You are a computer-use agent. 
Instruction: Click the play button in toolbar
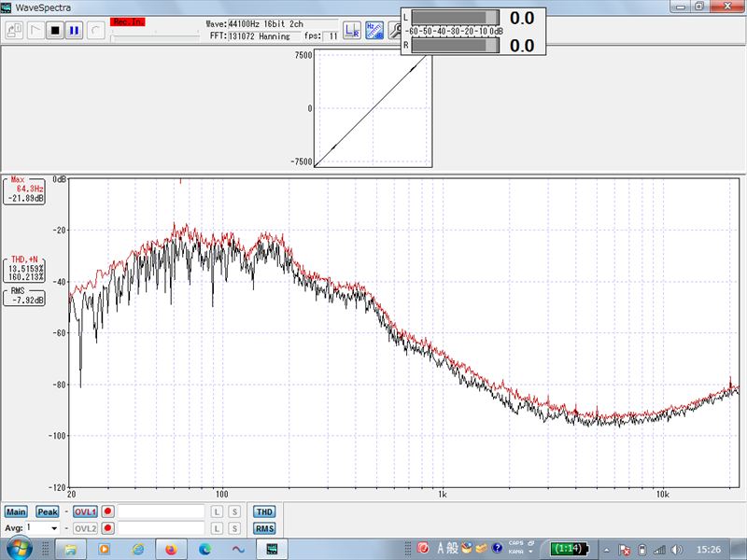(x=35, y=30)
